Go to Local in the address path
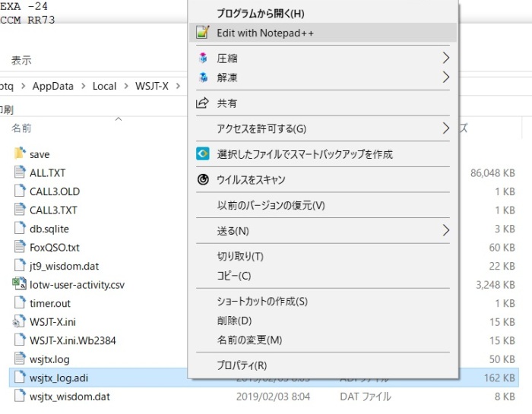Screen dimensions: 532x414 [105, 86]
